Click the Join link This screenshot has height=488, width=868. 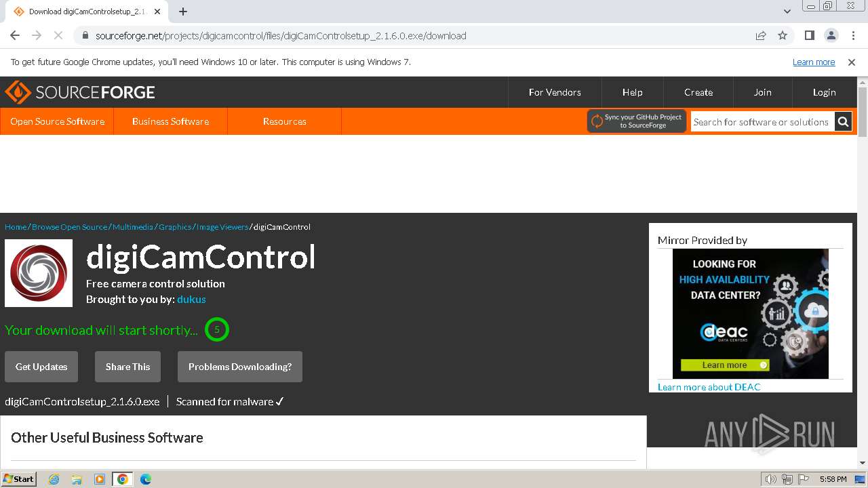(762, 92)
